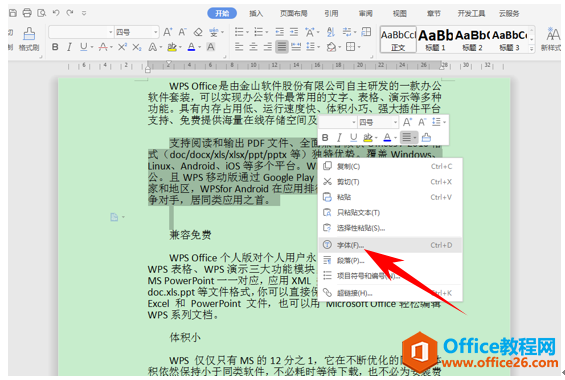Switch to the 页面布局 tab
The width and height of the screenshot is (565, 380).
click(x=294, y=14)
